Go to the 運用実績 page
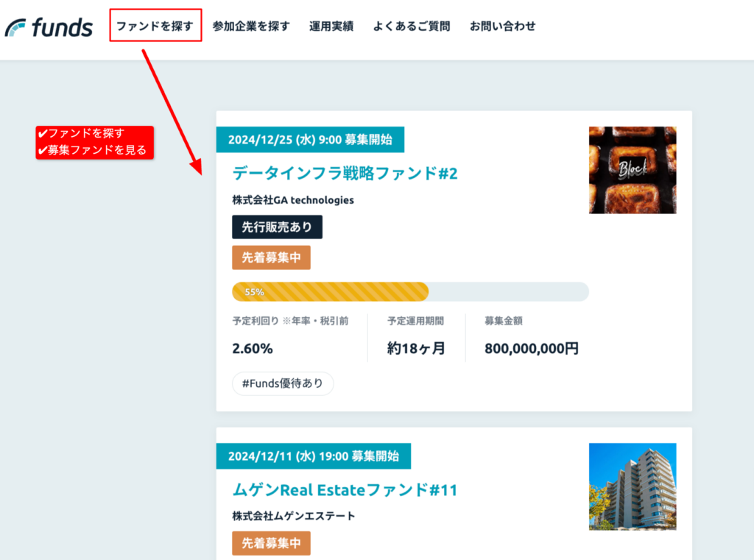The width and height of the screenshot is (754, 560). coord(331,26)
